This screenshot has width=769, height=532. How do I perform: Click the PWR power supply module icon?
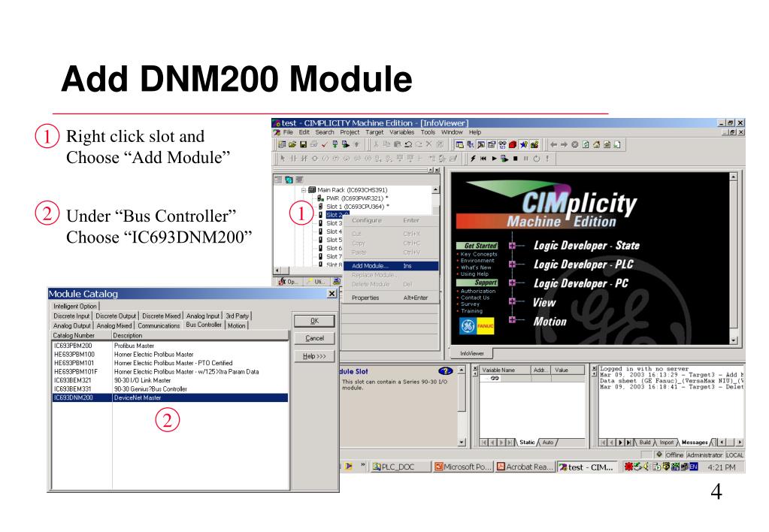pyautogui.click(x=321, y=198)
